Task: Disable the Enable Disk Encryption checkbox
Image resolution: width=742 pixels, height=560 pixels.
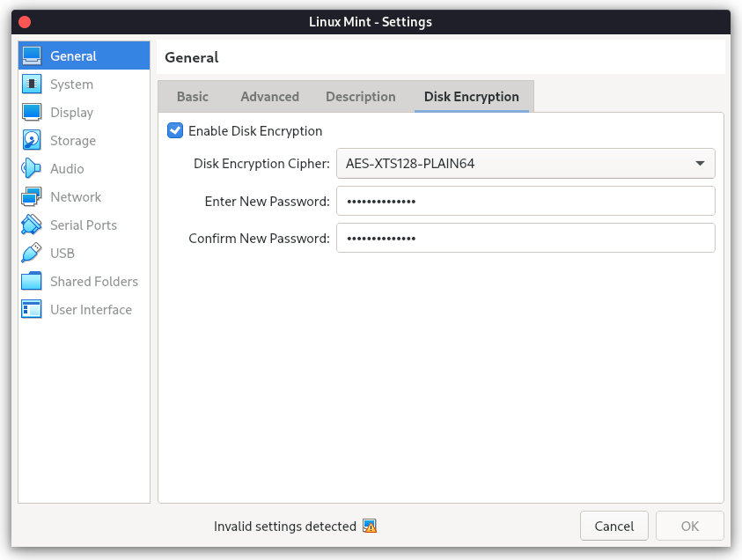Action: [174, 129]
